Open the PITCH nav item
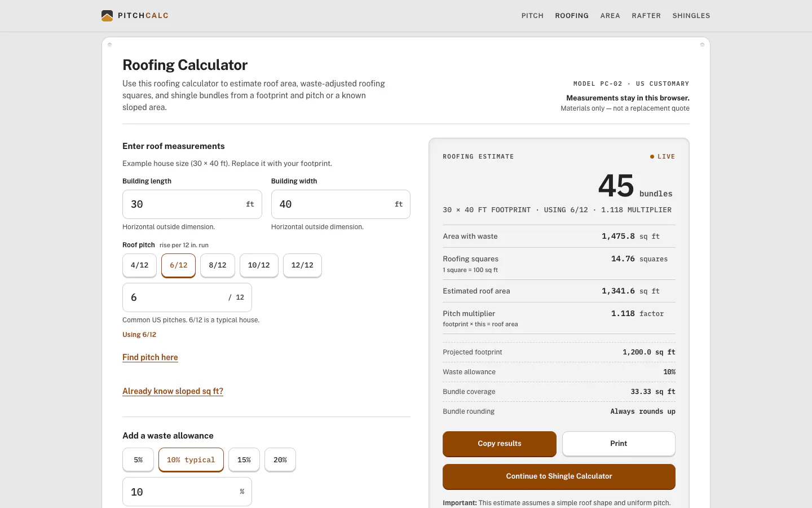Image resolution: width=812 pixels, height=508 pixels. (532, 16)
